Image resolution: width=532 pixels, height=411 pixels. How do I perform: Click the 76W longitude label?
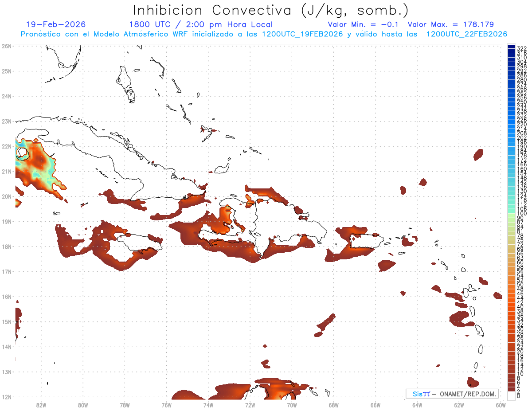[x=167, y=405]
